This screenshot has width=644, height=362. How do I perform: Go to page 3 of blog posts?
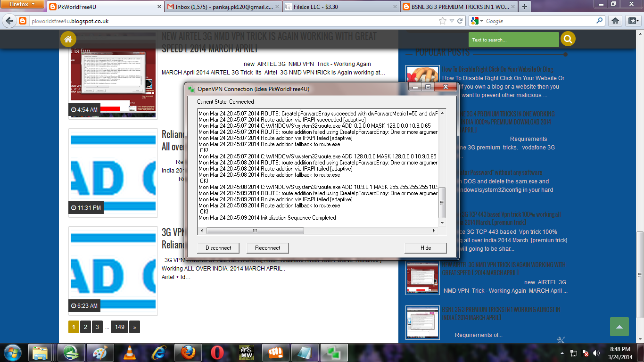click(x=97, y=327)
